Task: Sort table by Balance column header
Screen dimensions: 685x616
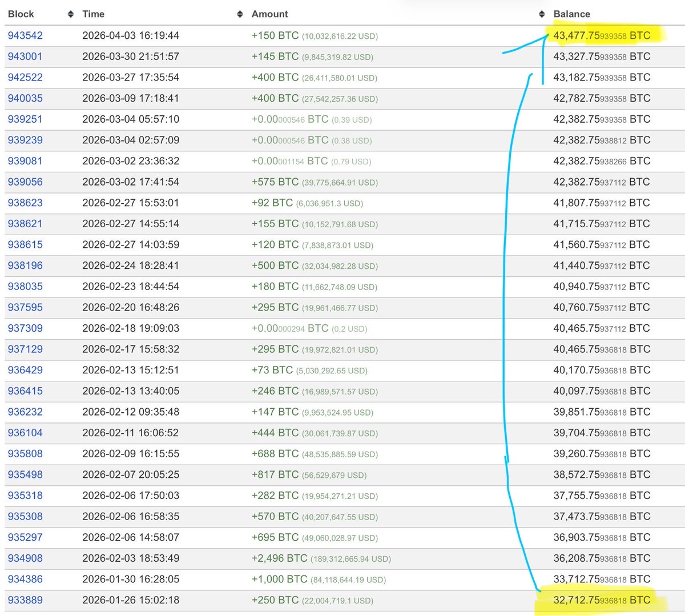Action: coord(571,14)
